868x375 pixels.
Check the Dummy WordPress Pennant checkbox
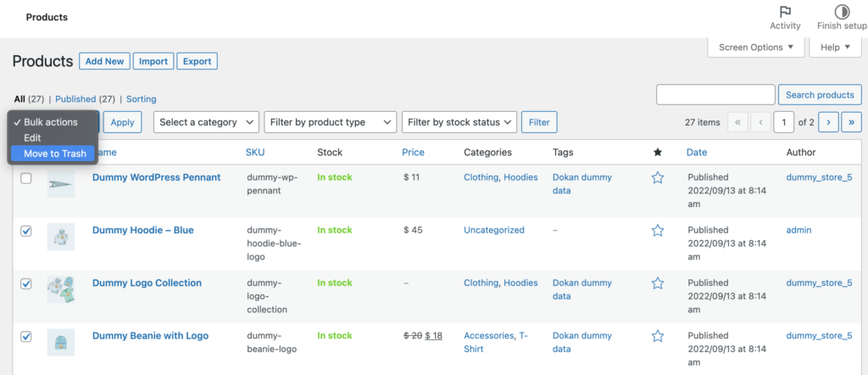[26, 178]
